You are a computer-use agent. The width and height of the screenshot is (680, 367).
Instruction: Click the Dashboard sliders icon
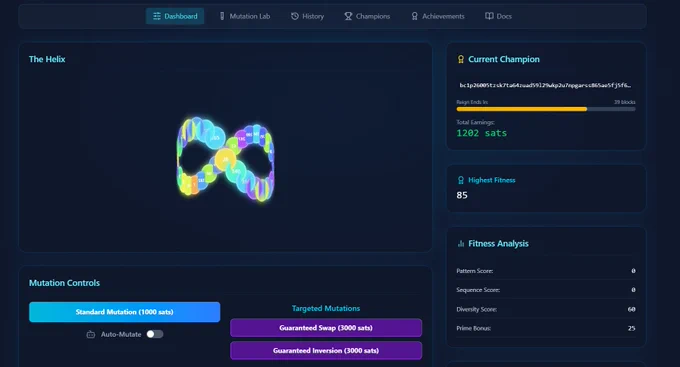157,16
